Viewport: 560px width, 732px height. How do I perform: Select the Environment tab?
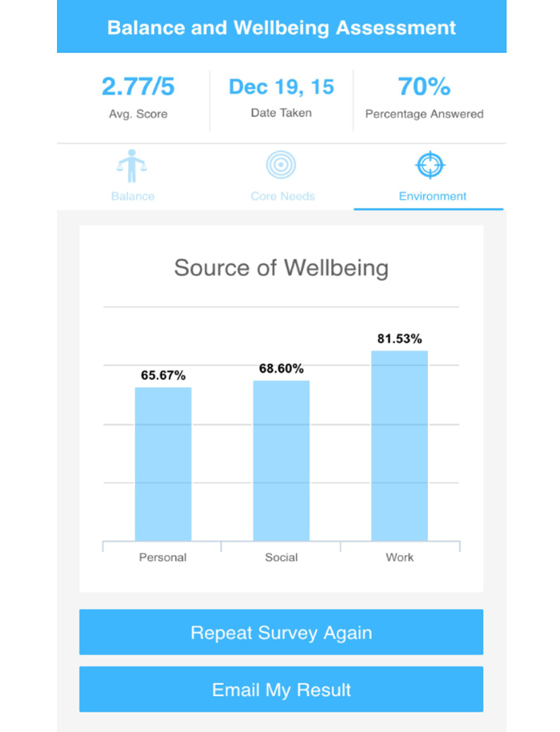click(x=432, y=196)
